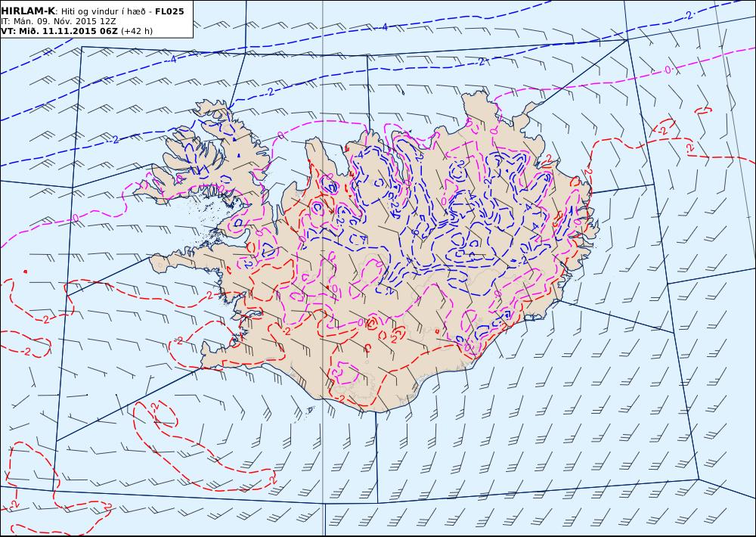The height and width of the screenshot is (537, 756).
Task: Select the 'Hiti og vindur í hæð' text
Action: pos(104,11)
